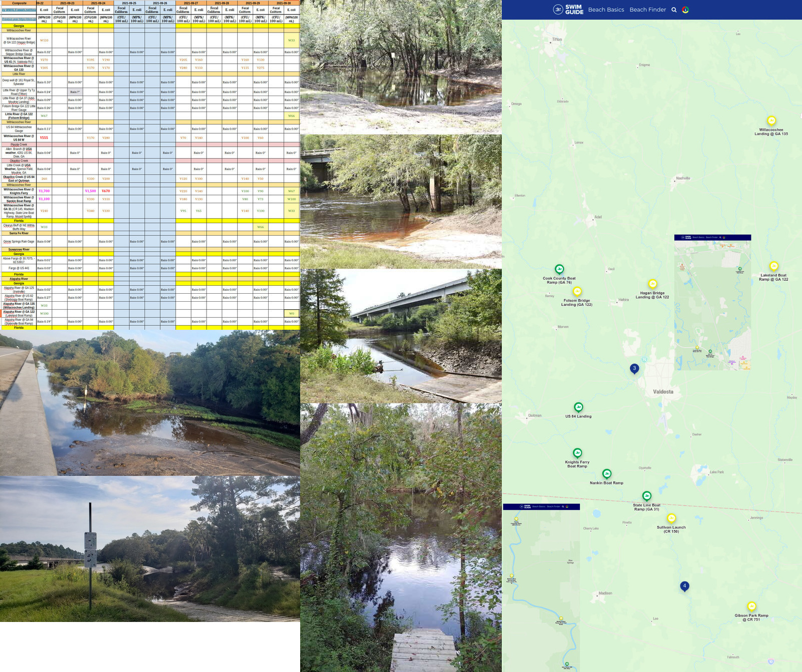Open the photo of wooden steps into river
The image size is (802, 672).
(401, 538)
